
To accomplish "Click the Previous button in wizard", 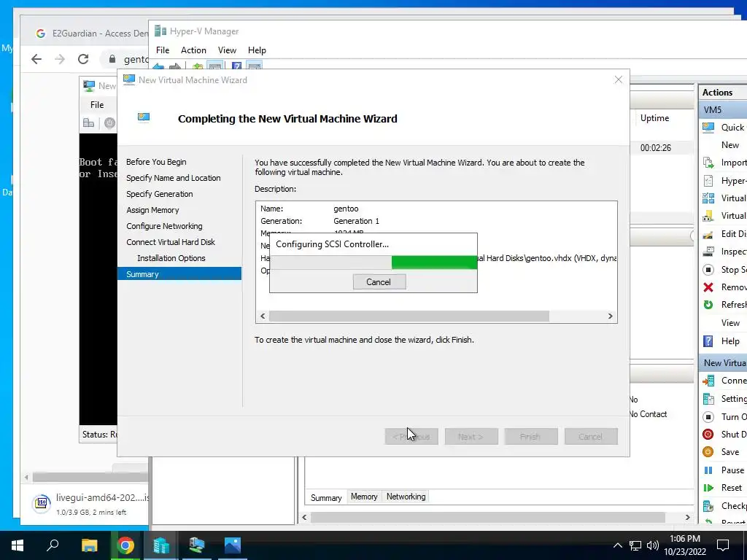I will pos(411,437).
